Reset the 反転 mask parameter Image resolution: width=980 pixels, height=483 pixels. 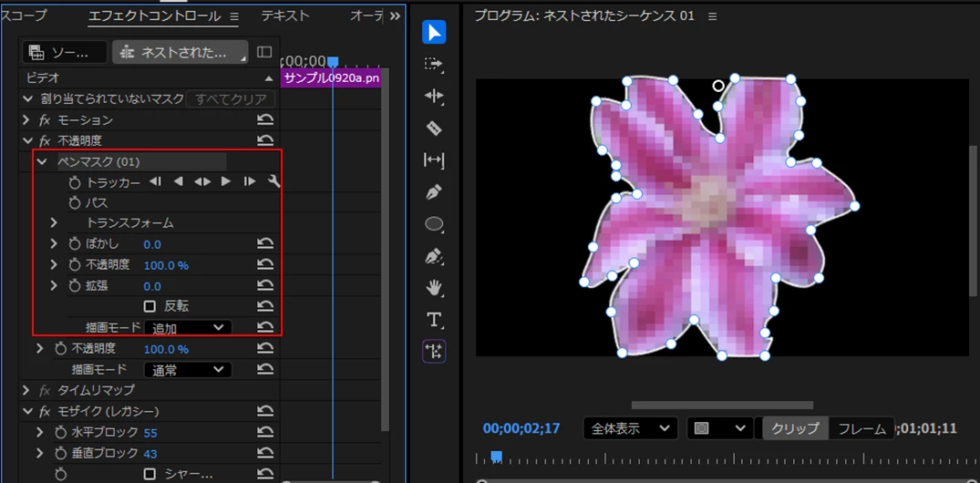coord(265,306)
